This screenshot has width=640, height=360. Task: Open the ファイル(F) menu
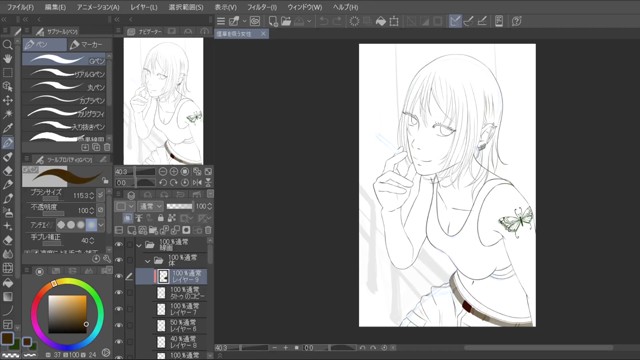pyautogui.click(x=20, y=7)
